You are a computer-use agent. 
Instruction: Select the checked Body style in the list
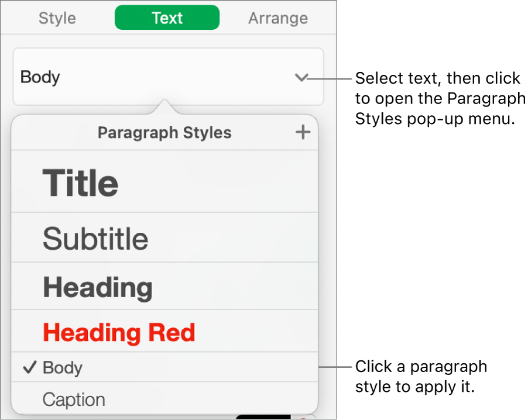(x=63, y=368)
